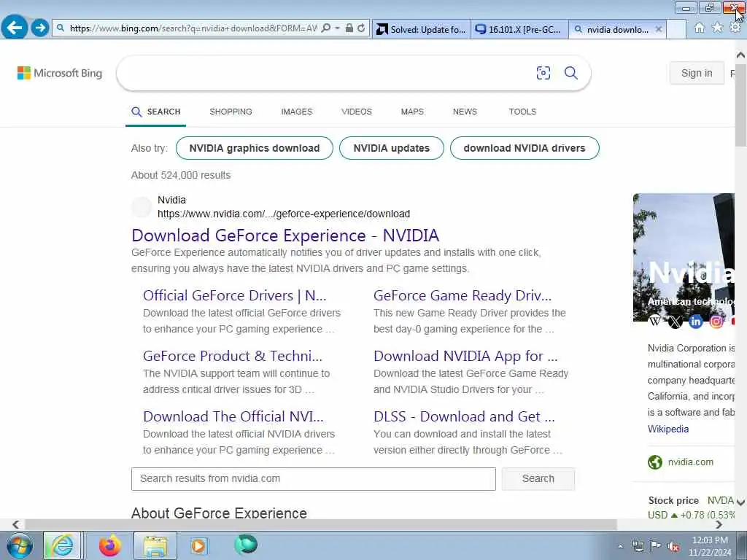
Task: Open Nvidia's Wikipedia icon in knowledge panel
Action: [656, 322]
